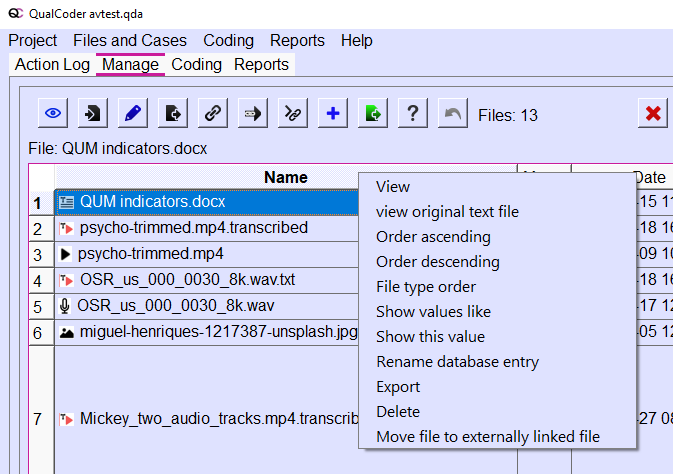
Task: Click the link to external file icon
Action: tap(213, 113)
